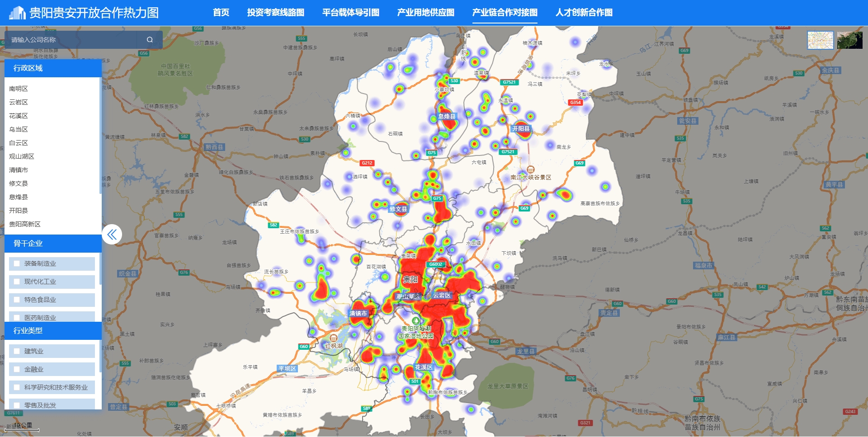Go to 人才创新合作图 tab

[x=584, y=13]
